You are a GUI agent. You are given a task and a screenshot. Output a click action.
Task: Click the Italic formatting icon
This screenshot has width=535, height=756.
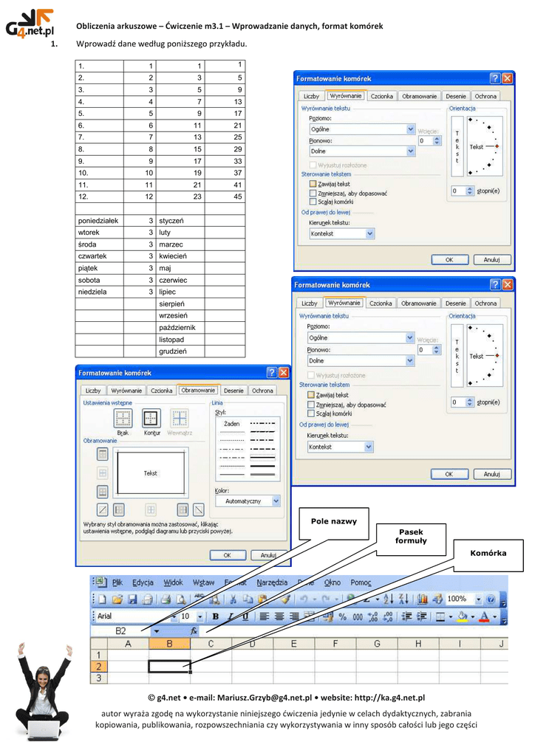point(230,616)
